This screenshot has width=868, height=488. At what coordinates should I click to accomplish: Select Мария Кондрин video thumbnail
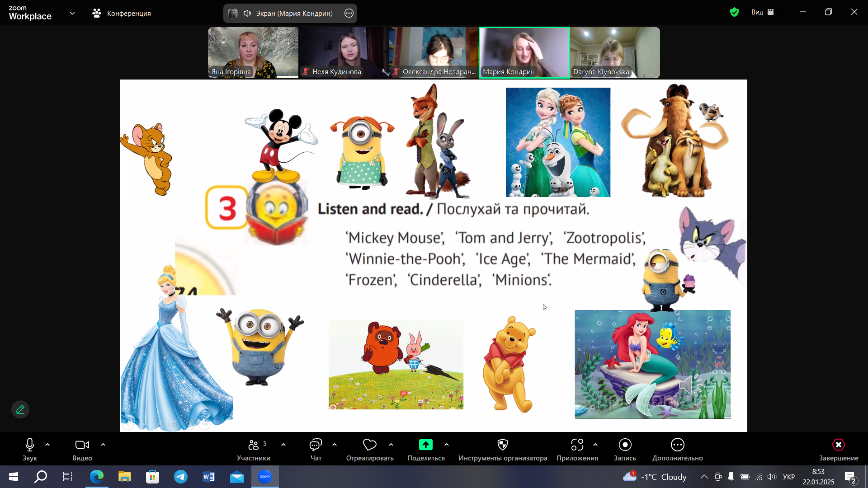point(524,52)
